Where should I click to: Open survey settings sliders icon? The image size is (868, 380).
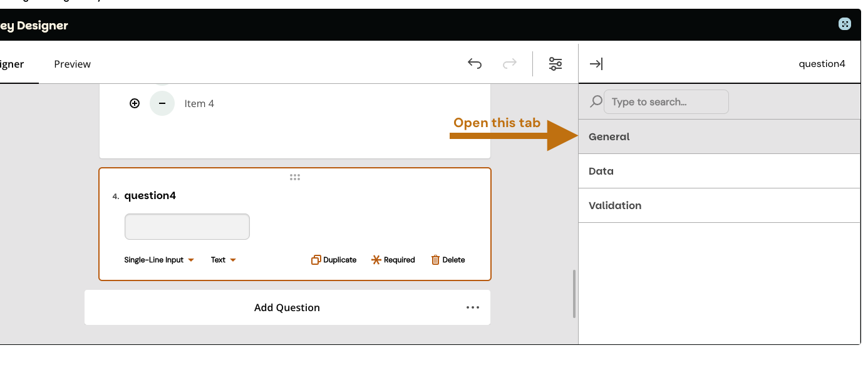click(x=555, y=63)
